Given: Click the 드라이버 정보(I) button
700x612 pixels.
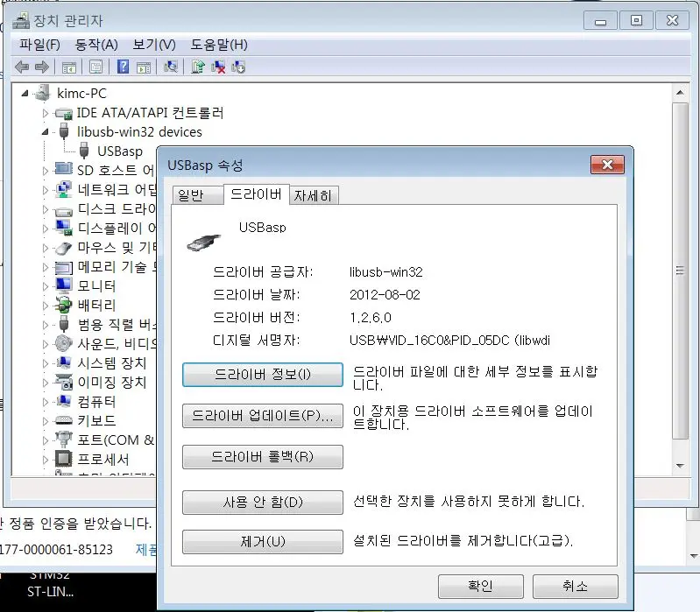Looking at the screenshot, I should click(x=263, y=374).
